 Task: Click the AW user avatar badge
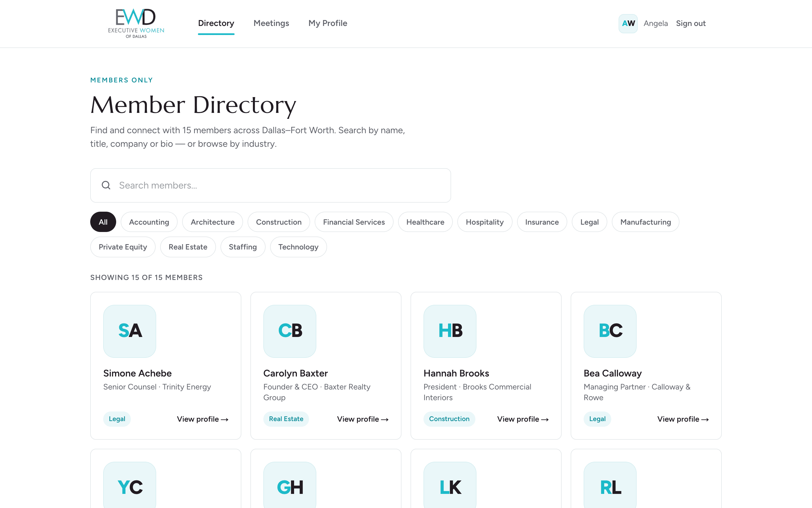[x=628, y=23]
